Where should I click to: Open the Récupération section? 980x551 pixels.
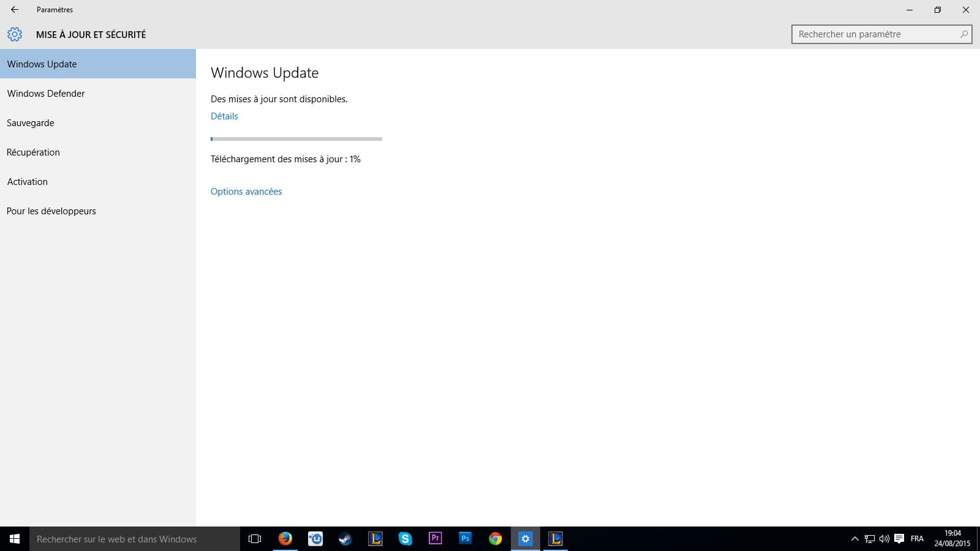(x=98, y=152)
